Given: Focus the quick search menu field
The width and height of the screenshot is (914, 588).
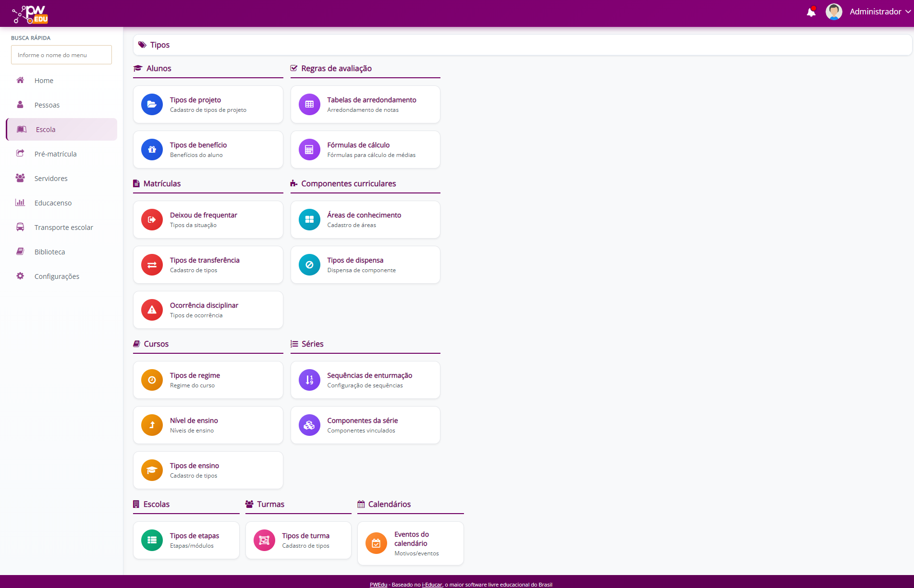Looking at the screenshot, I should pyautogui.click(x=61, y=55).
